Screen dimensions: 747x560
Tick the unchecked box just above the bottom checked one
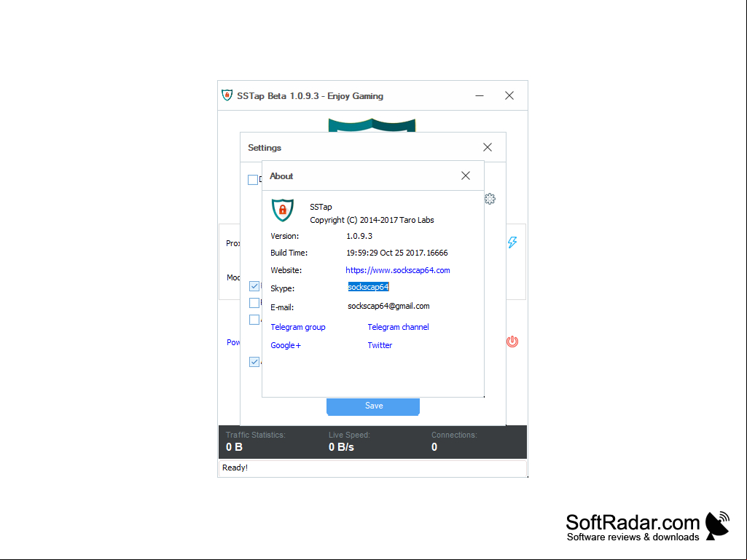pyautogui.click(x=254, y=320)
